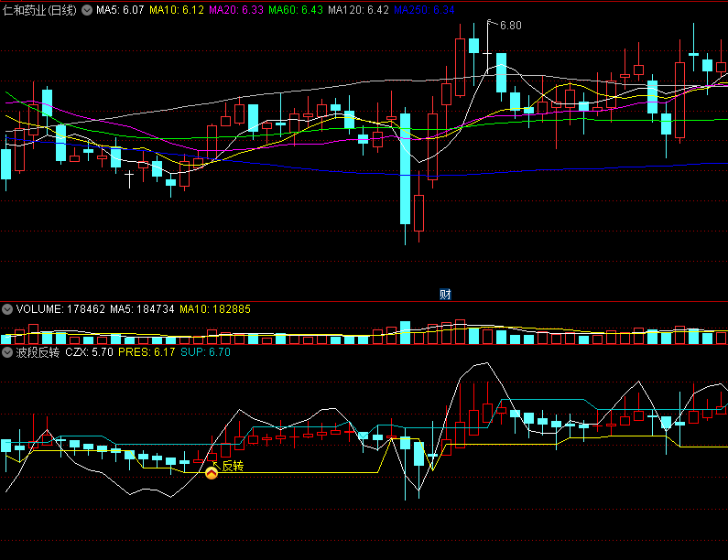Expand the main chart indicator dropdown arrow
The height and width of the screenshot is (560, 728).
tap(87, 10)
